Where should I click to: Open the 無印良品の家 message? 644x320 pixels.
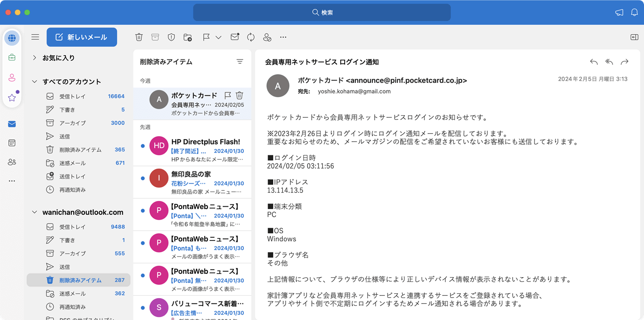(x=192, y=182)
